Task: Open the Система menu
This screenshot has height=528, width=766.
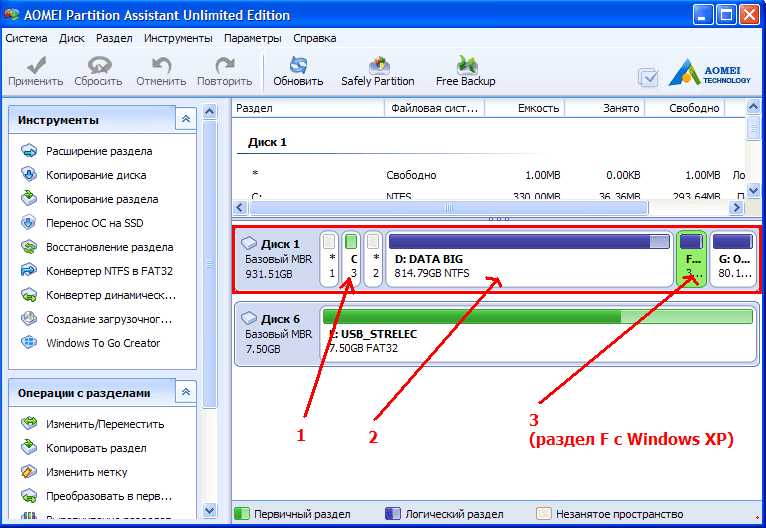Action: [26, 38]
